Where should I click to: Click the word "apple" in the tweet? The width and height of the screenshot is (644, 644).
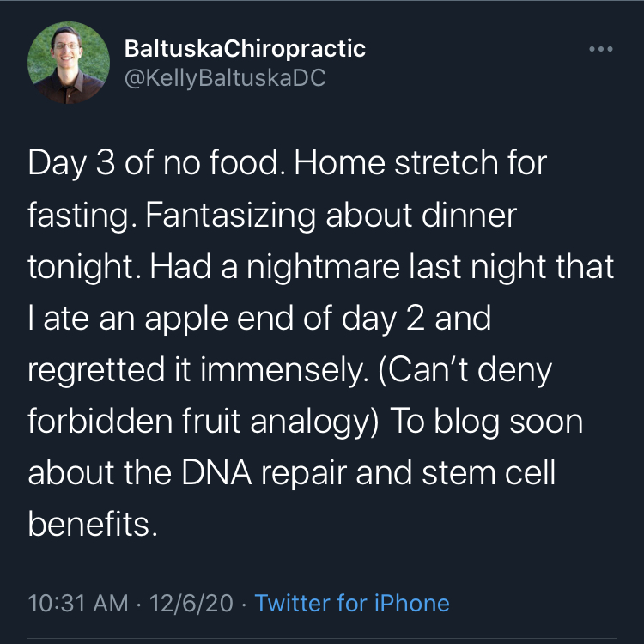[186, 319]
